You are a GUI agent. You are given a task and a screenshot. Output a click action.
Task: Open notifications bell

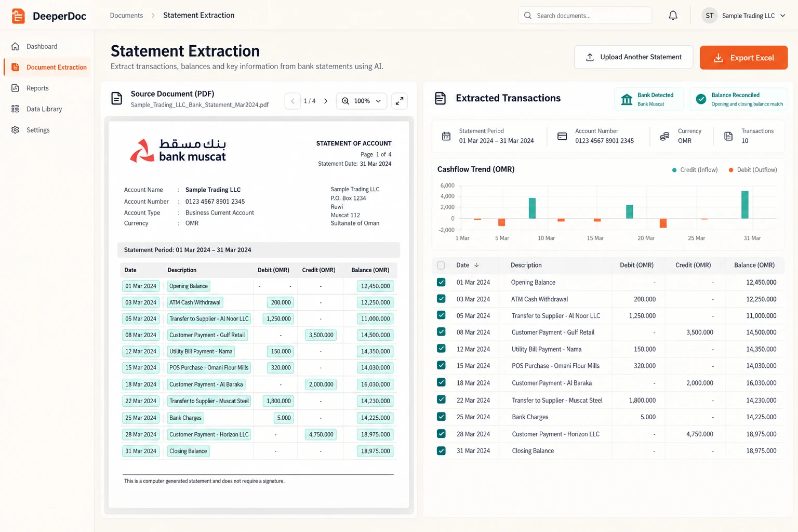click(673, 16)
